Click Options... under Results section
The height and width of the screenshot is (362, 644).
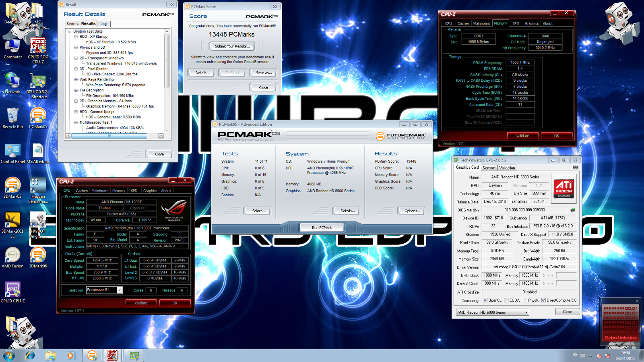pyautogui.click(x=412, y=211)
